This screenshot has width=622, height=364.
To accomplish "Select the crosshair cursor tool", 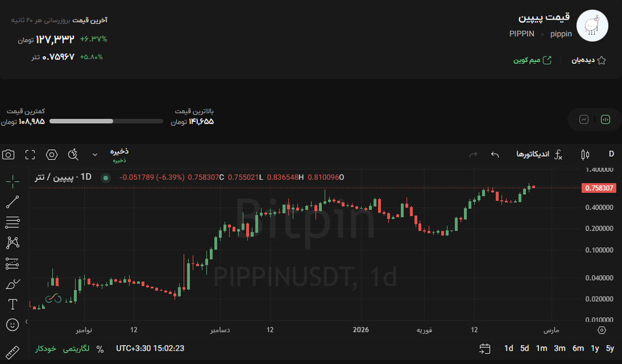I will tap(13, 181).
